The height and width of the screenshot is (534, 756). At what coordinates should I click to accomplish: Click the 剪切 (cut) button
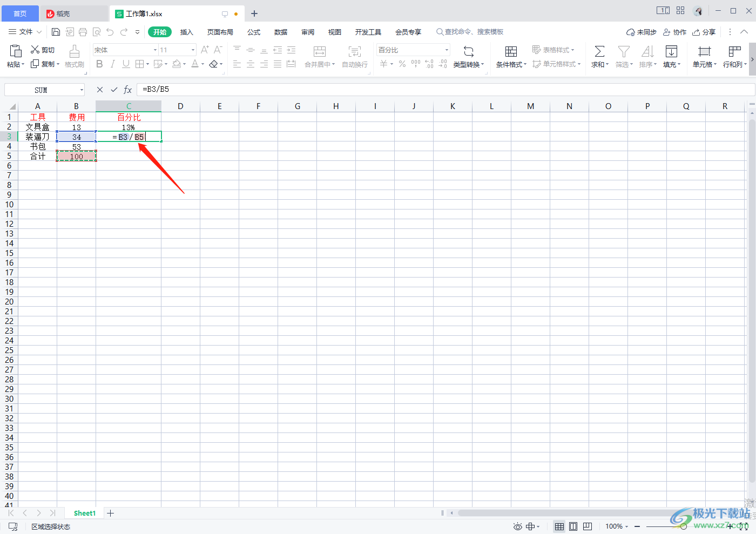pyautogui.click(x=43, y=50)
